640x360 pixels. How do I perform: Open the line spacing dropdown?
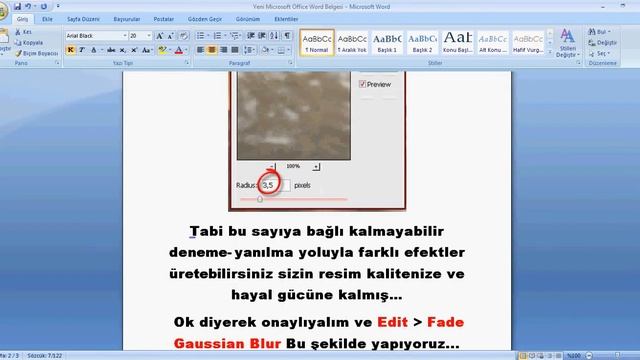[249, 50]
